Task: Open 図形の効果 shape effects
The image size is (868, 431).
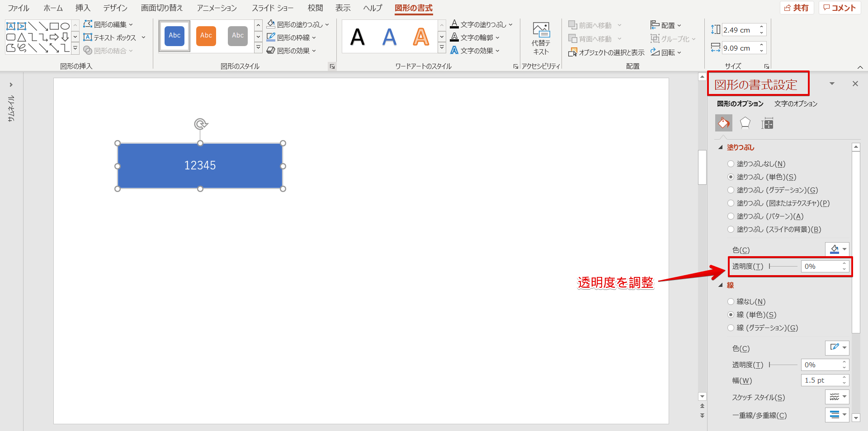Action: coord(292,51)
